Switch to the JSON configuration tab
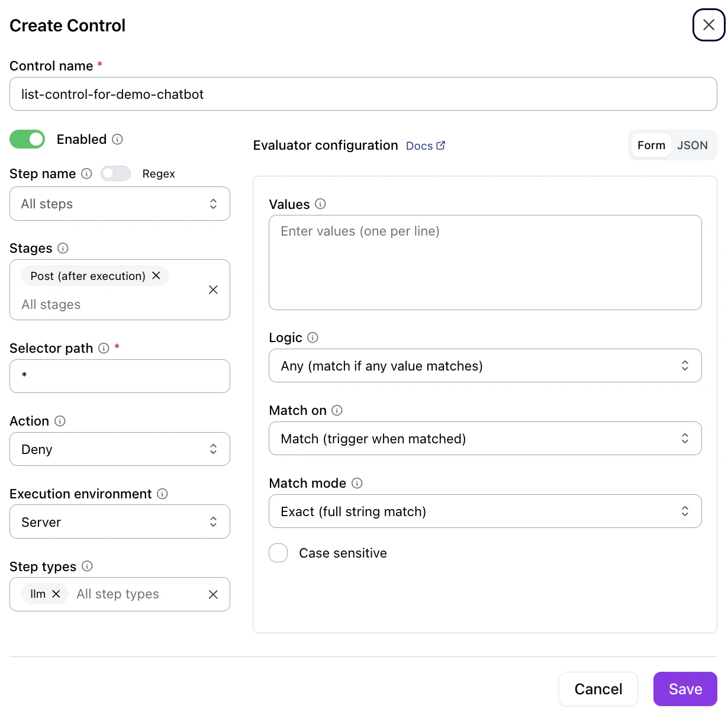728x715 pixels. click(x=692, y=145)
